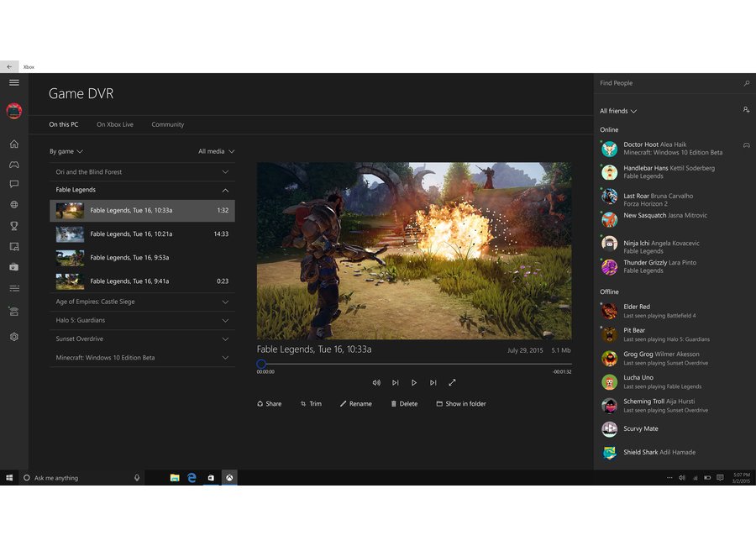Switch to the Community tab
The height and width of the screenshot is (546, 756).
click(167, 124)
